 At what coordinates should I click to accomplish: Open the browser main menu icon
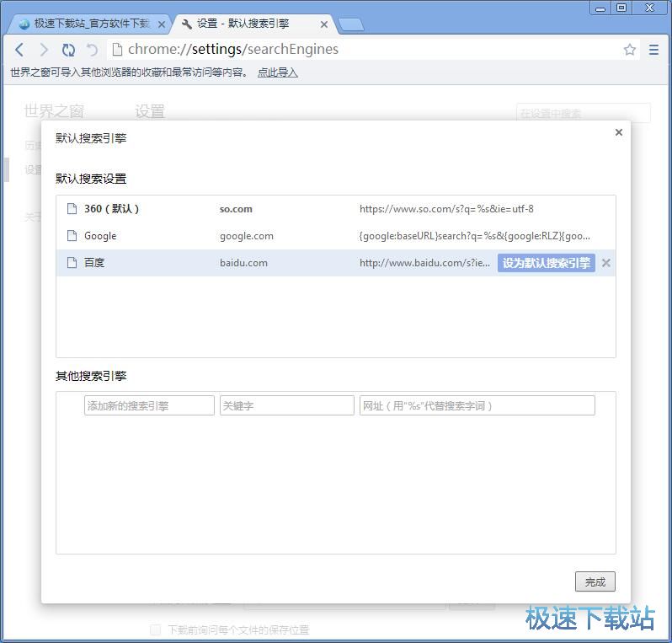(653, 50)
